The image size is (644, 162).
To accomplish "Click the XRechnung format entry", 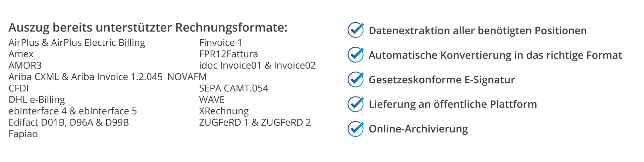I will click(x=224, y=111).
